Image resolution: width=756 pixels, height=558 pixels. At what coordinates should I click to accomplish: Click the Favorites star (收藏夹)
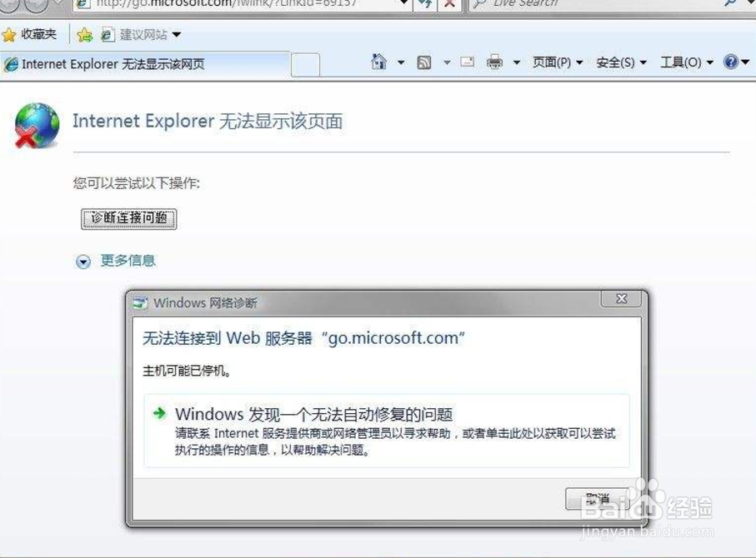tap(29, 34)
